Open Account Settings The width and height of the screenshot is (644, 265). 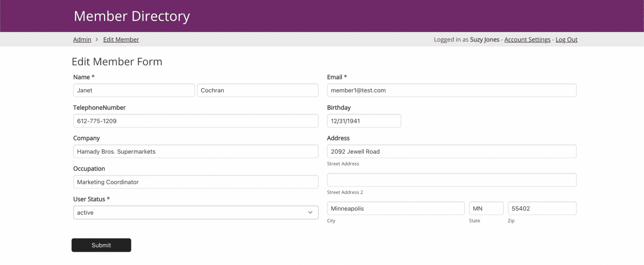click(x=527, y=39)
